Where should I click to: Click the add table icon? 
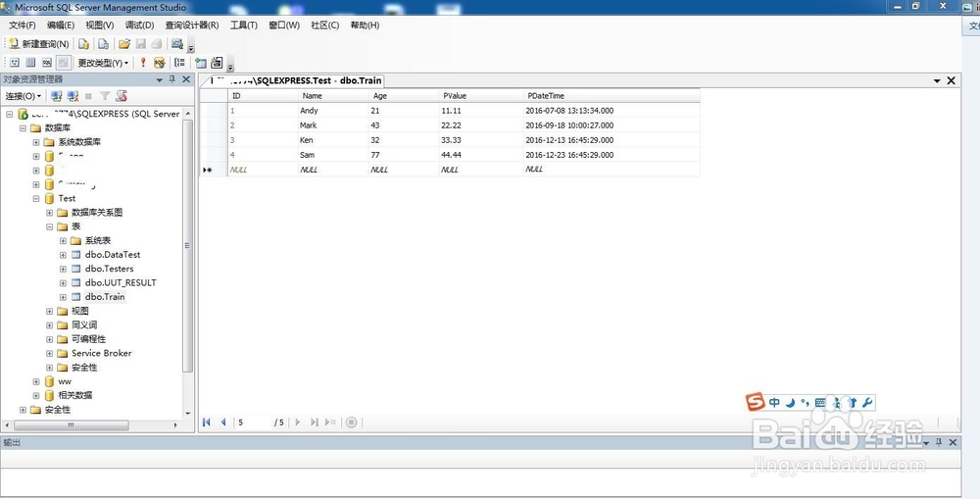pos(201,63)
